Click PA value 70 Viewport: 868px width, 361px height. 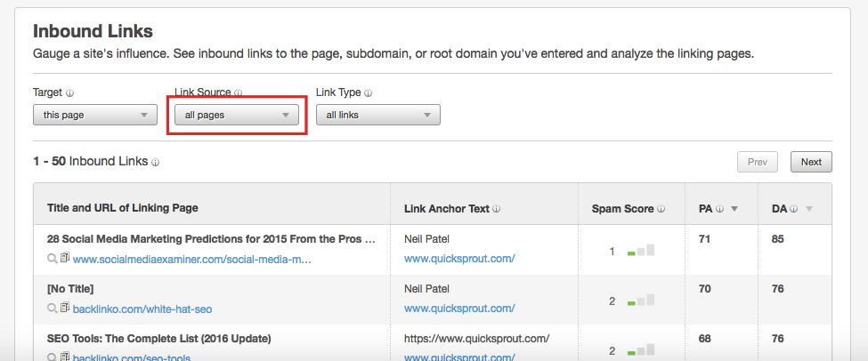point(705,289)
